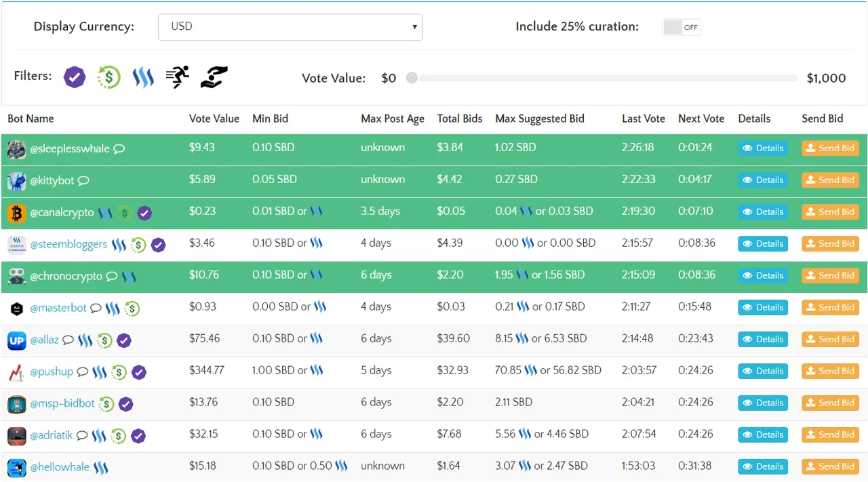
Task: Click the UP avatar of @allaz
Action: (x=16, y=340)
